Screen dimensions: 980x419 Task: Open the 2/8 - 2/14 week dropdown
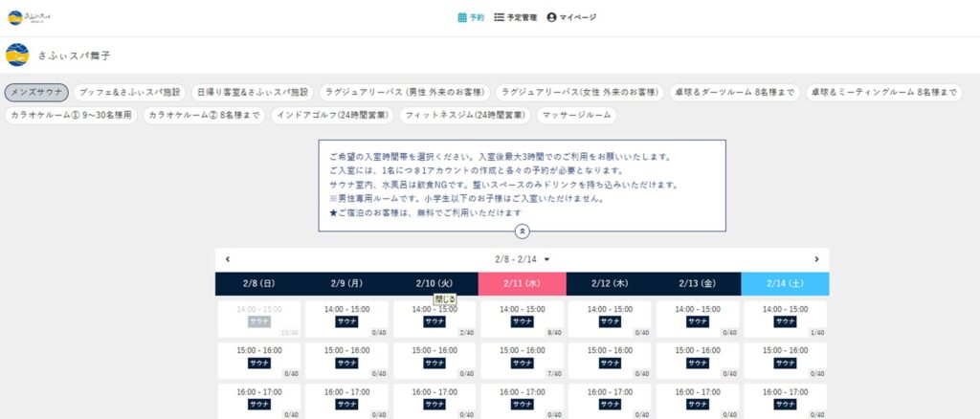pos(522,259)
